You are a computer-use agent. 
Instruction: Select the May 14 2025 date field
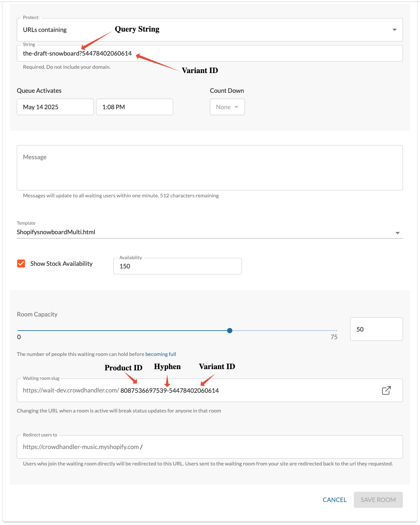click(55, 107)
